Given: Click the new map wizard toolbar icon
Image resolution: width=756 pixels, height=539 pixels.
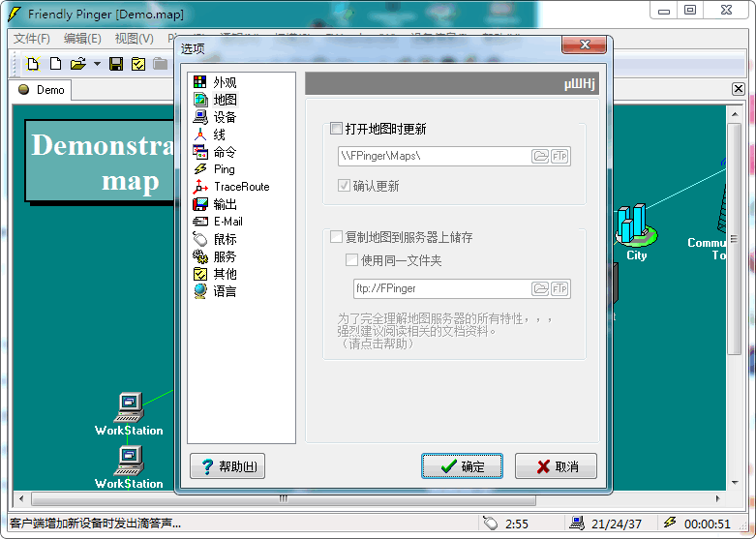Looking at the screenshot, I should pyautogui.click(x=33, y=64).
